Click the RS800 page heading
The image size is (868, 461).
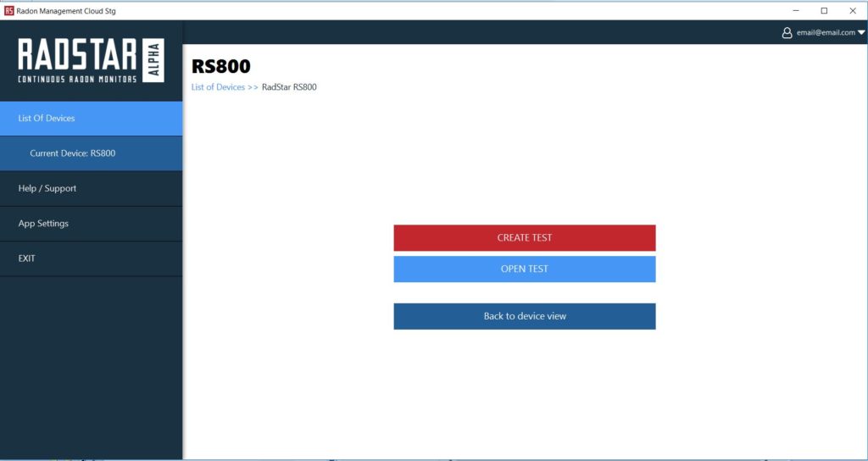pyautogui.click(x=221, y=66)
